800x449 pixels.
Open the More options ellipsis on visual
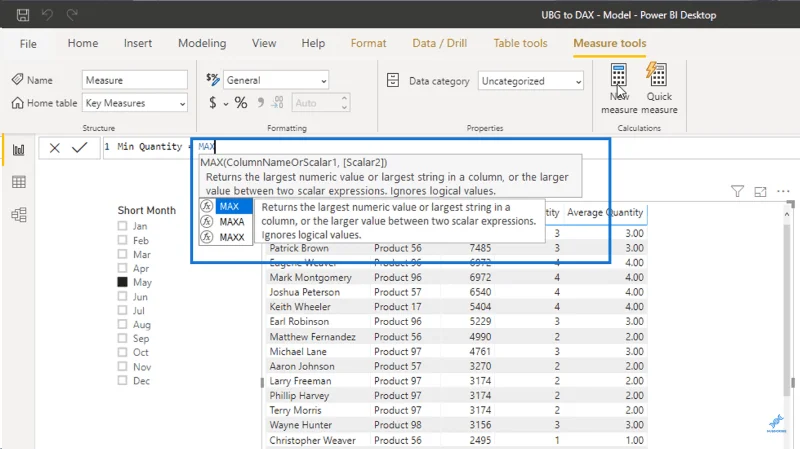point(783,191)
